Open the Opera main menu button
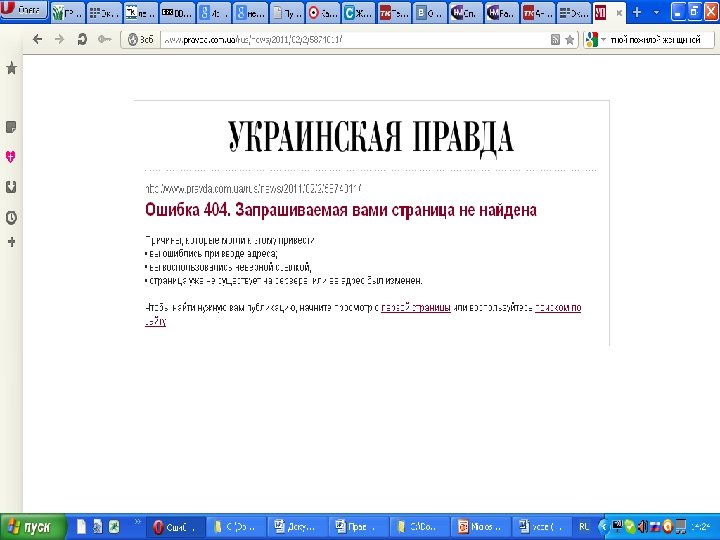 coord(24,10)
